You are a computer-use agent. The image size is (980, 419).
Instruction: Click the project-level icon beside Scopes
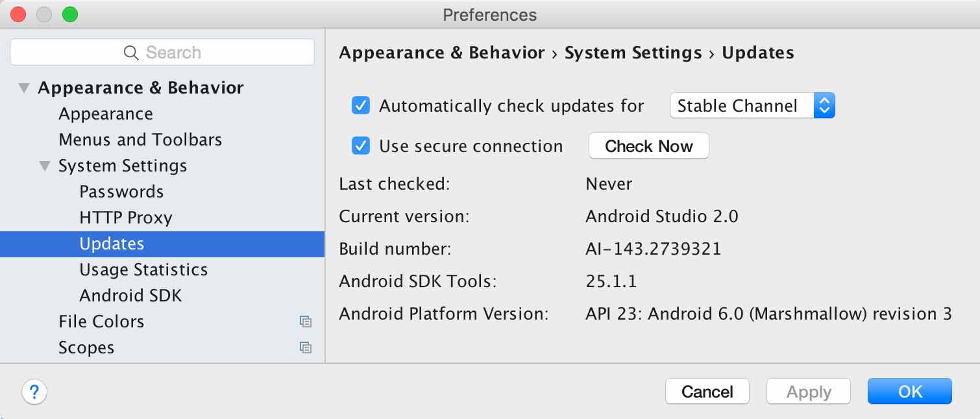click(306, 348)
